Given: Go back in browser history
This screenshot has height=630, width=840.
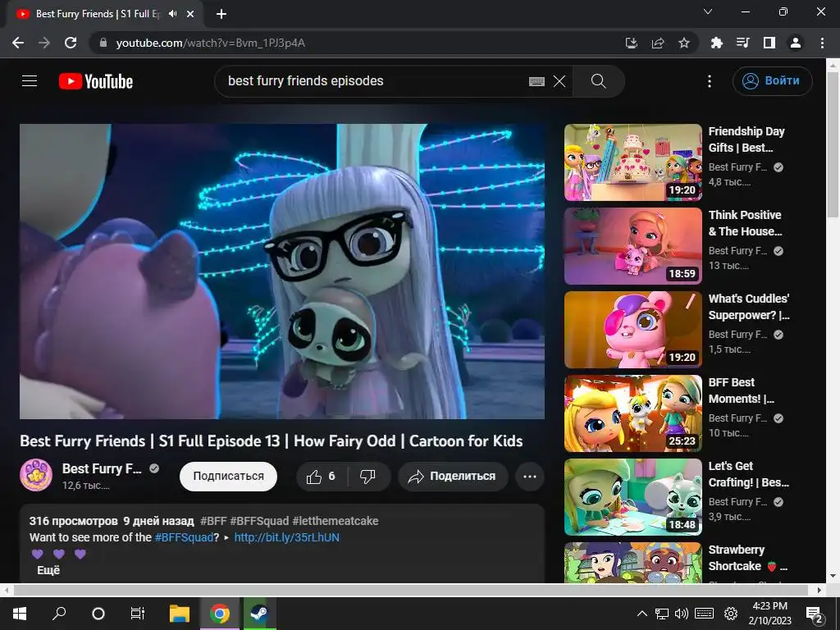Looking at the screenshot, I should click(x=18, y=43).
